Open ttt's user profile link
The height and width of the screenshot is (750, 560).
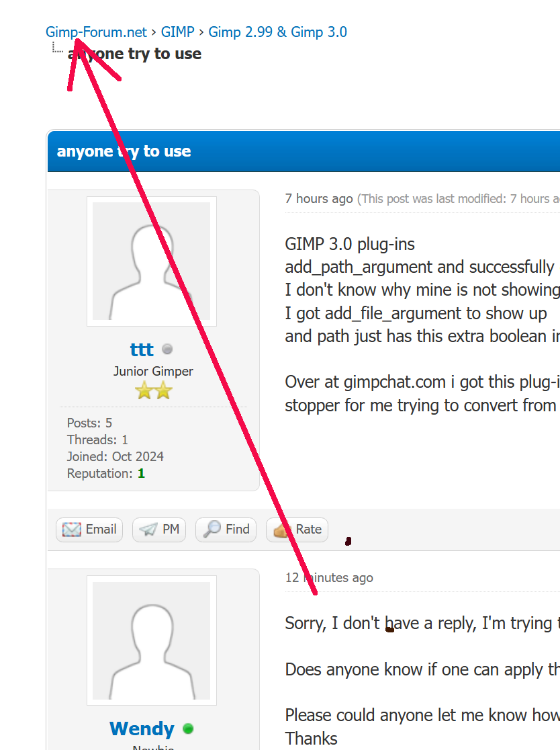[x=142, y=349]
